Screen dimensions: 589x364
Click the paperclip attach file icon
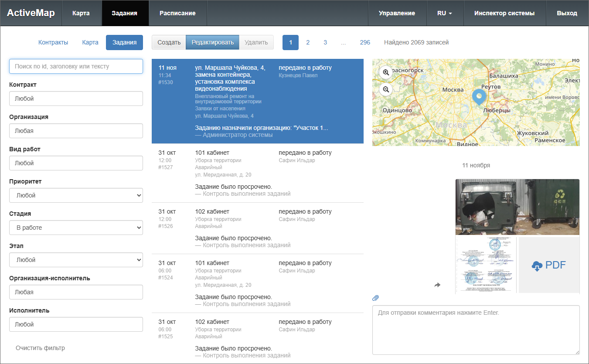(x=375, y=298)
